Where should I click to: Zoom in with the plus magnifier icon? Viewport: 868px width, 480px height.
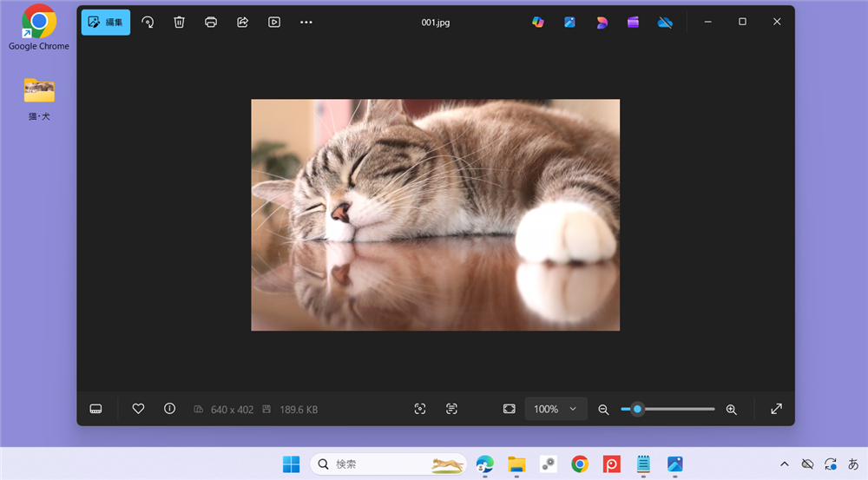pyautogui.click(x=731, y=409)
